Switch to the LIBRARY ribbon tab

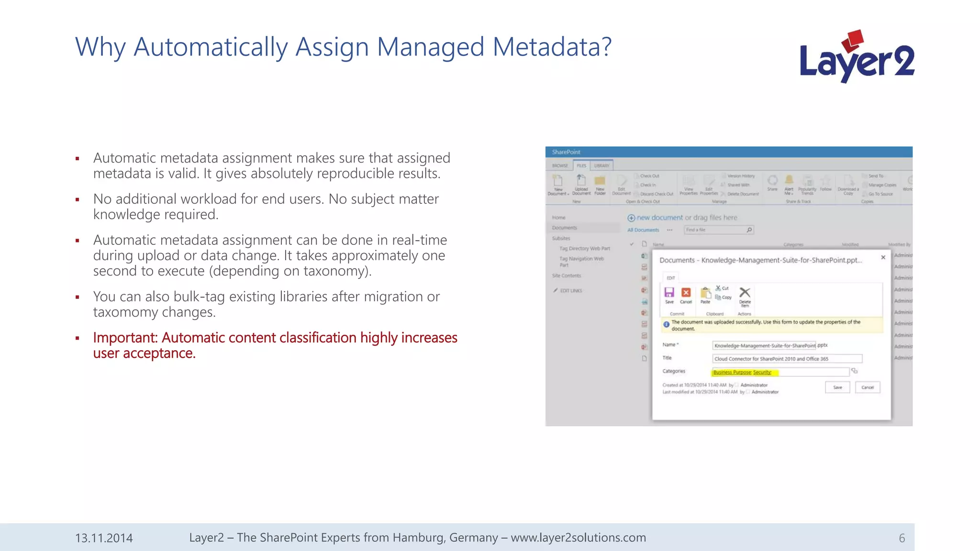click(x=601, y=165)
